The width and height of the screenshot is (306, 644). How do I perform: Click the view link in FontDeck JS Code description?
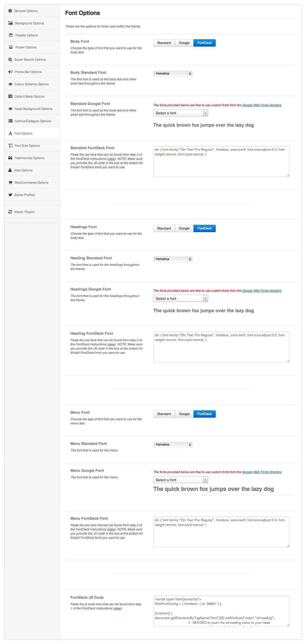pos(117,608)
